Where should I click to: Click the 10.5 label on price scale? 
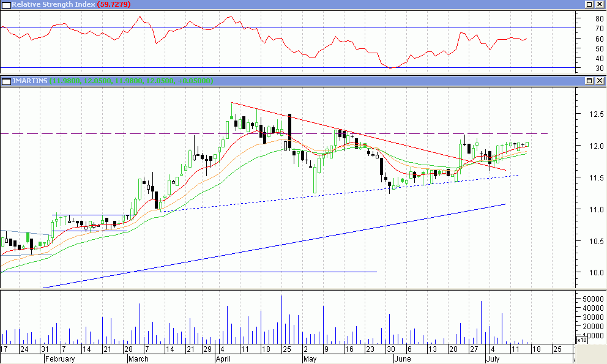pyautogui.click(x=596, y=241)
